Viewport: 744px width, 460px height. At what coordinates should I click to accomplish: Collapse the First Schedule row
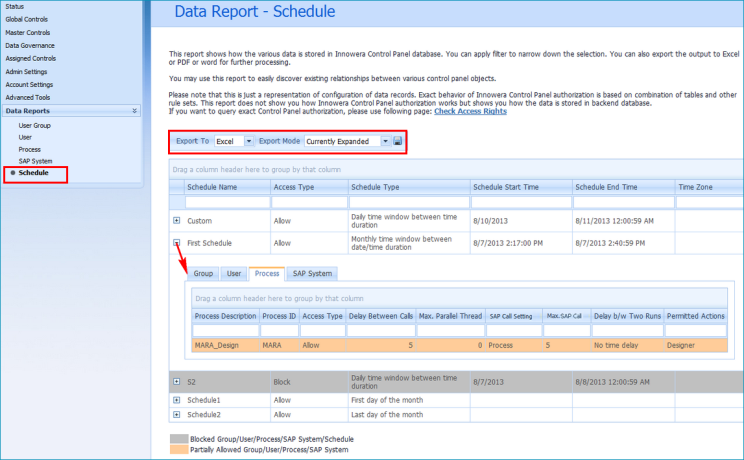[x=177, y=243]
